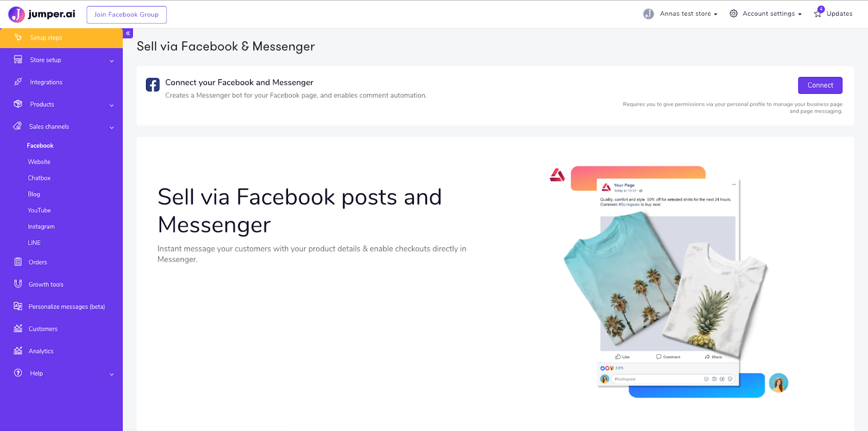Click the Analytics chart icon
The image size is (868, 431).
pos(18,351)
